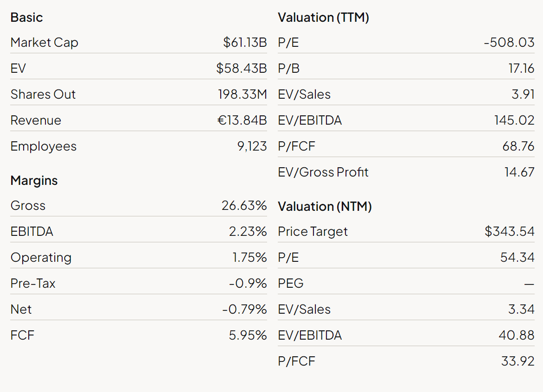Screen dimensions: 543x392
Task: Click the Employees count 9,123
Action: (252, 146)
